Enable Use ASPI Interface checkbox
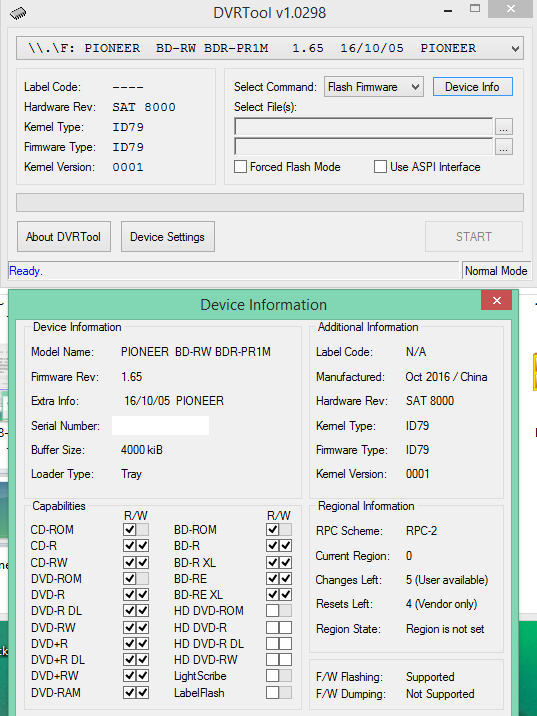 point(380,167)
